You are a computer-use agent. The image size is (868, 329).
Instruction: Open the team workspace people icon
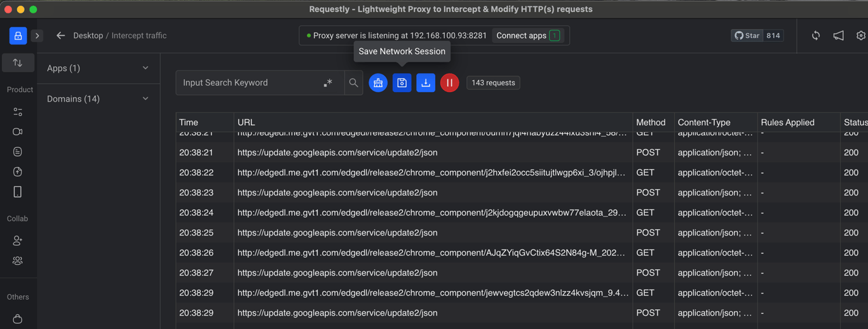click(x=18, y=260)
